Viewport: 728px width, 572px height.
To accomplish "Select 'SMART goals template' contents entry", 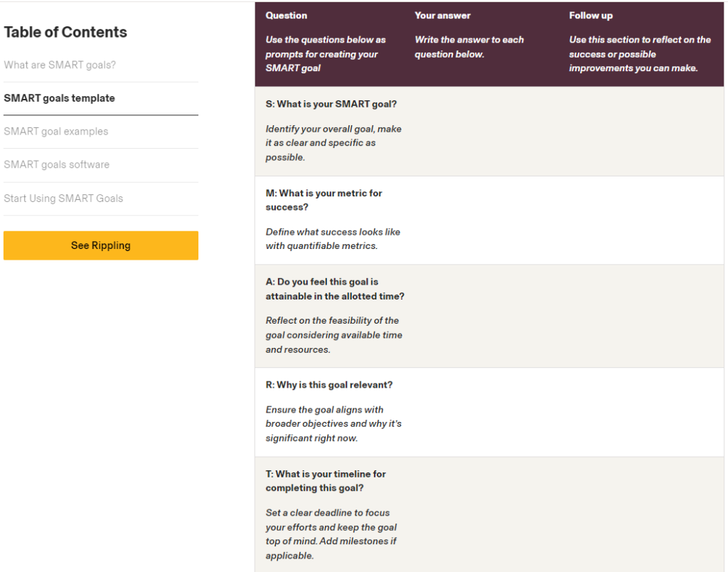I will pyautogui.click(x=60, y=98).
